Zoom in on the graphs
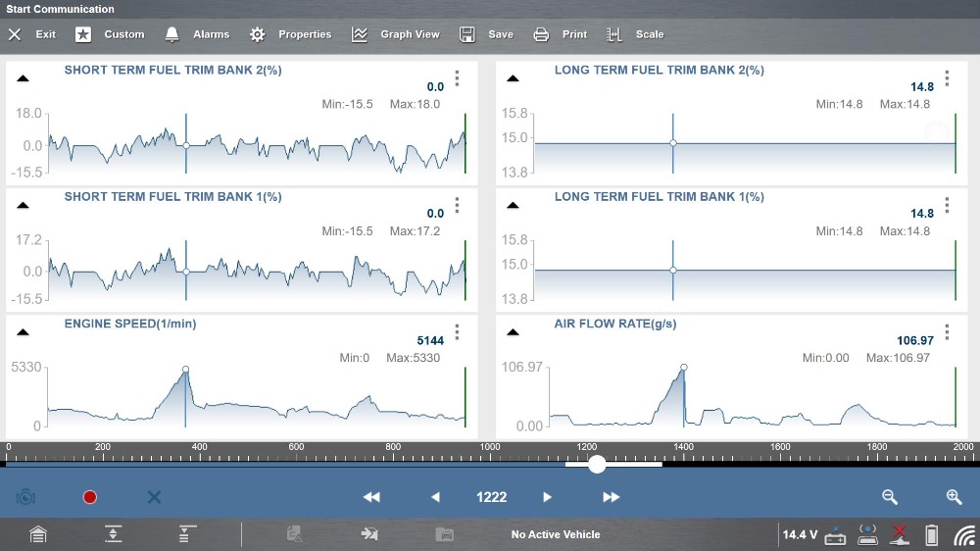Image resolution: width=980 pixels, height=551 pixels. pyautogui.click(x=954, y=497)
